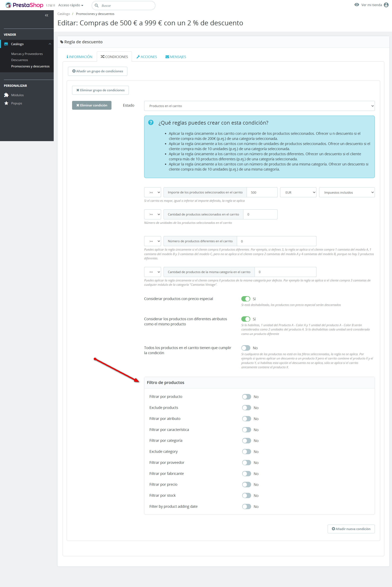The height and width of the screenshot is (587, 392).
Task: Collapse the sidebar with double-chevron icon
Action: click(x=47, y=16)
